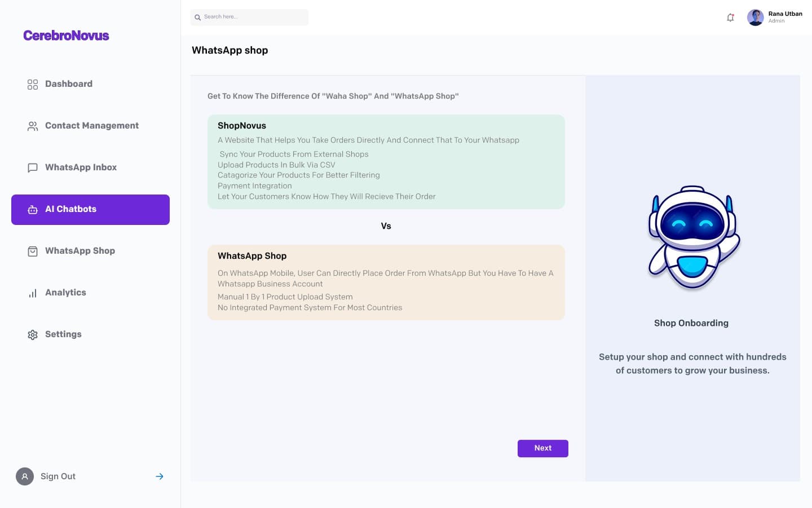Select the Dashboard grid icon

[33, 84]
